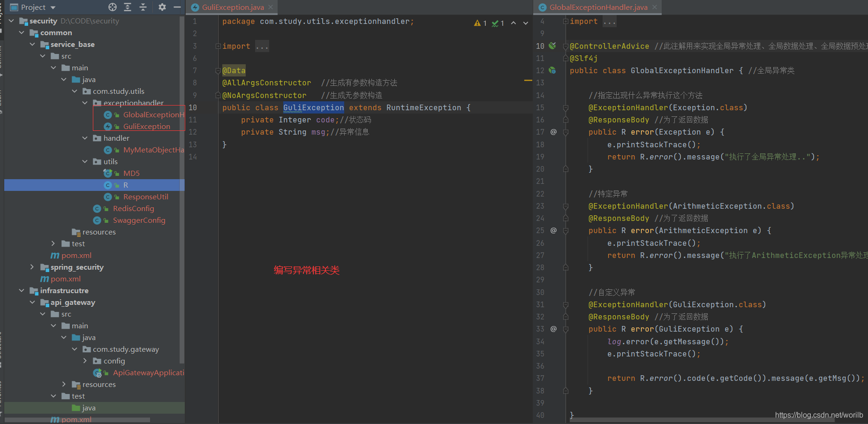
Task: Collapse the security root project node
Action: coord(11,21)
